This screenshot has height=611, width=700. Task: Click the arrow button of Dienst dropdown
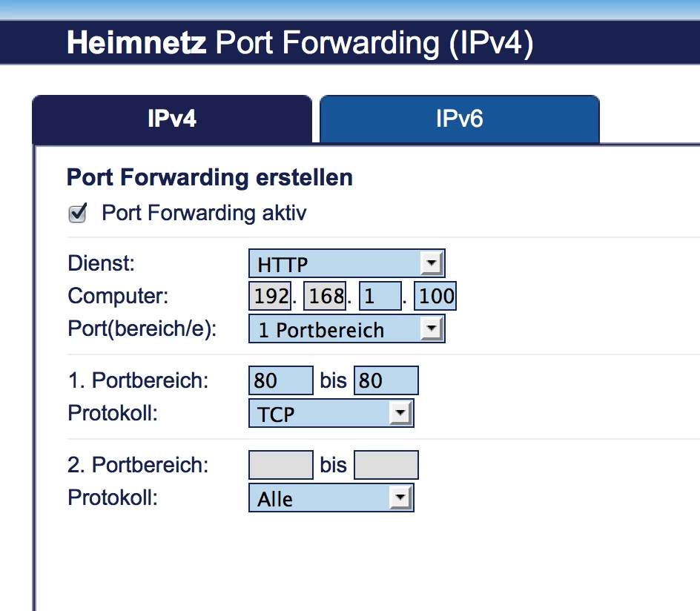(x=431, y=263)
